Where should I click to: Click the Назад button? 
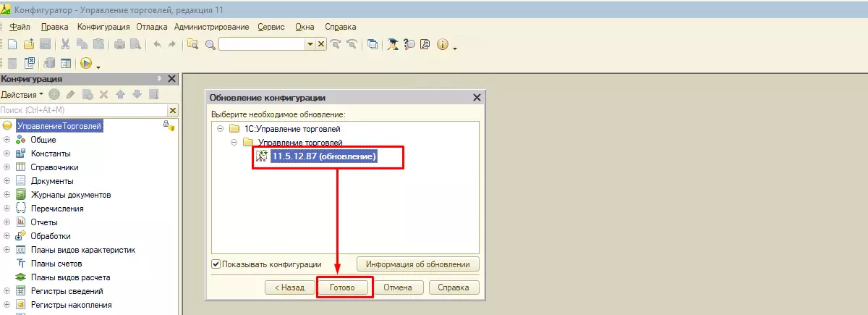[289, 287]
